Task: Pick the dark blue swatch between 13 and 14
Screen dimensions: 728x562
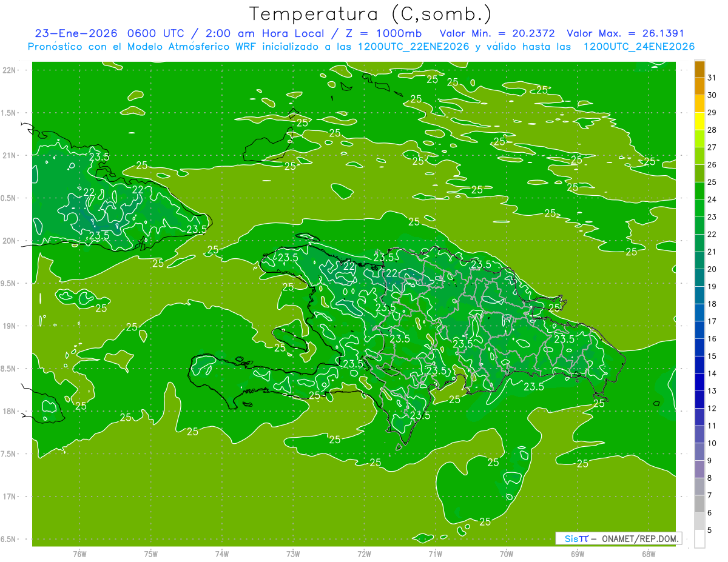Action: pos(699,383)
